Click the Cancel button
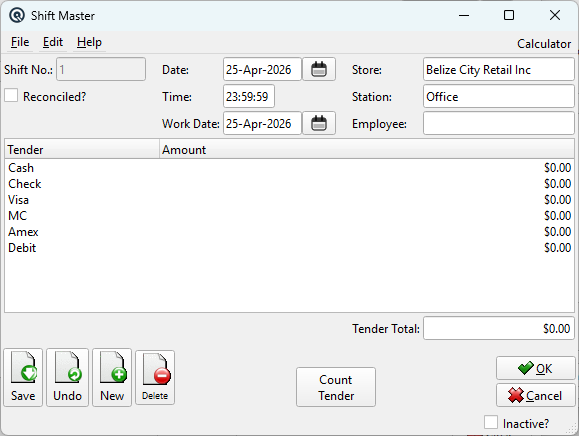Image resolution: width=579 pixels, height=436 pixels. (535, 395)
